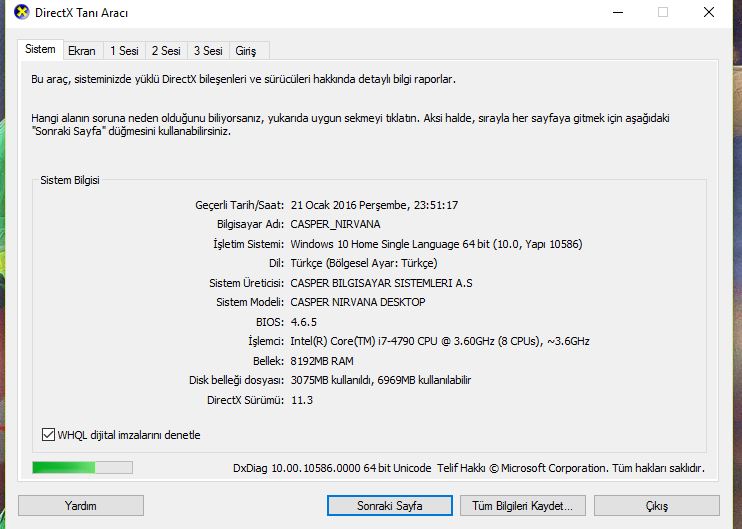Open the Ekran tab

(82, 51)
